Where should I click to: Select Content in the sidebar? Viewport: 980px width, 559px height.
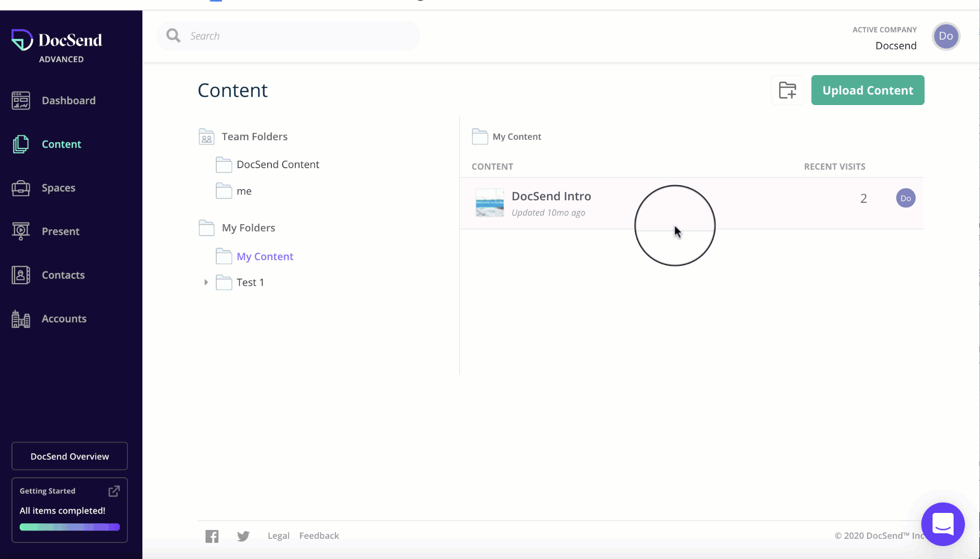62,144
